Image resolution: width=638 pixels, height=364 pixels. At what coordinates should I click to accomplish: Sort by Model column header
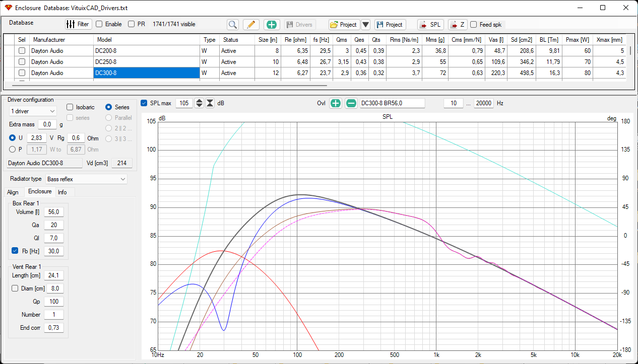click(147, 40)
